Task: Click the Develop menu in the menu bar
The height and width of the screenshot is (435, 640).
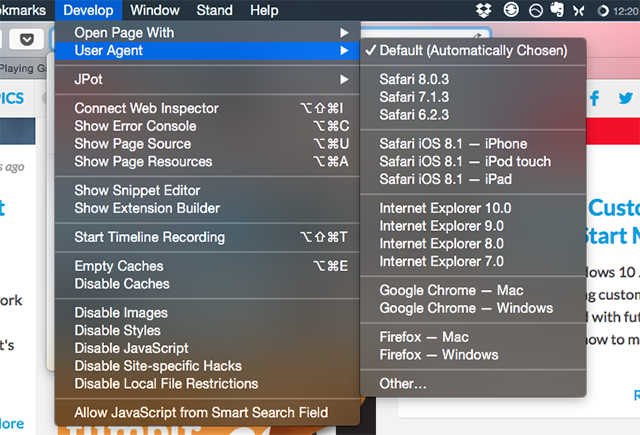Action: 89,10
